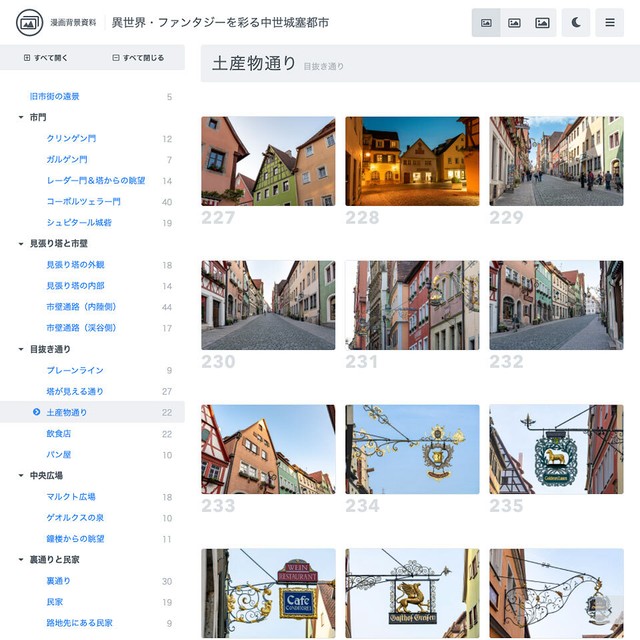640x640 pixels.
Task: Click the 見張り塔と市壁 section label
Action: 58,244
